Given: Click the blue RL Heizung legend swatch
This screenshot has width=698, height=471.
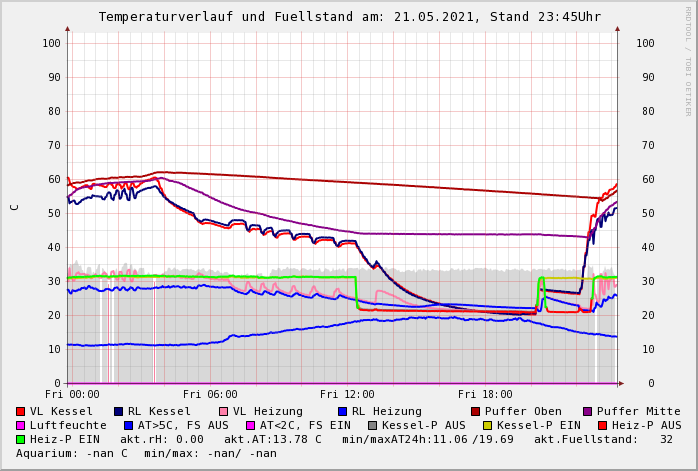Looking at the screenshot, I should coord(341,412).
